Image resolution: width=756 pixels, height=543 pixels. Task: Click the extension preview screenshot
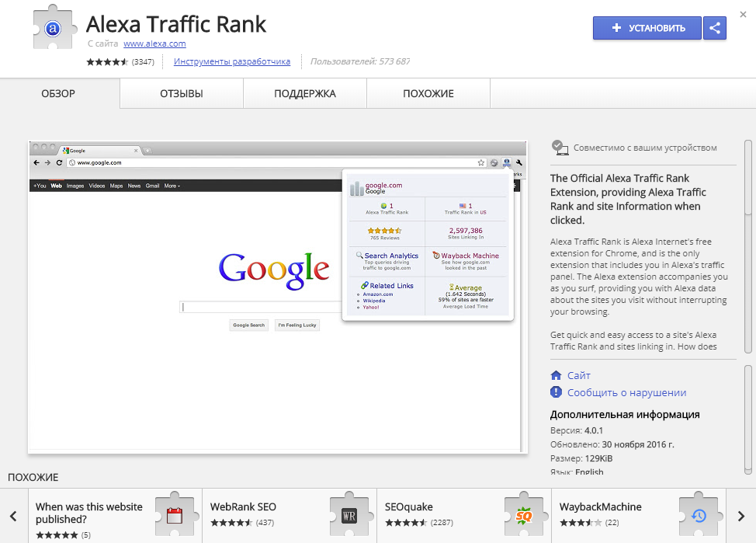[278, 297]
